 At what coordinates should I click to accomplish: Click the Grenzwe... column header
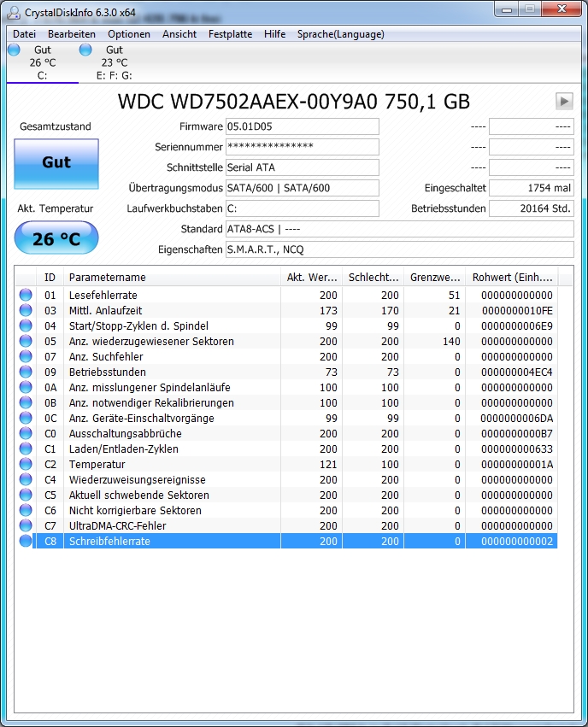435,278
